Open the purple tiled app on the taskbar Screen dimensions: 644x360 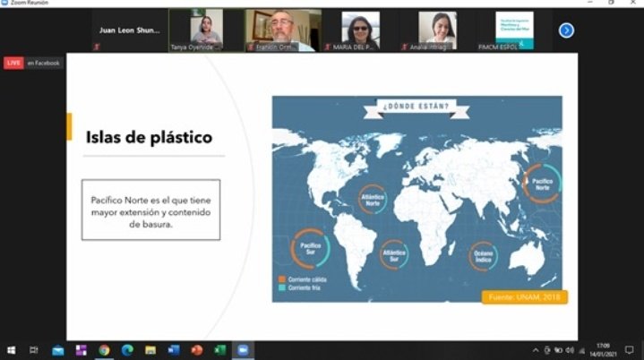pos(81,350)
